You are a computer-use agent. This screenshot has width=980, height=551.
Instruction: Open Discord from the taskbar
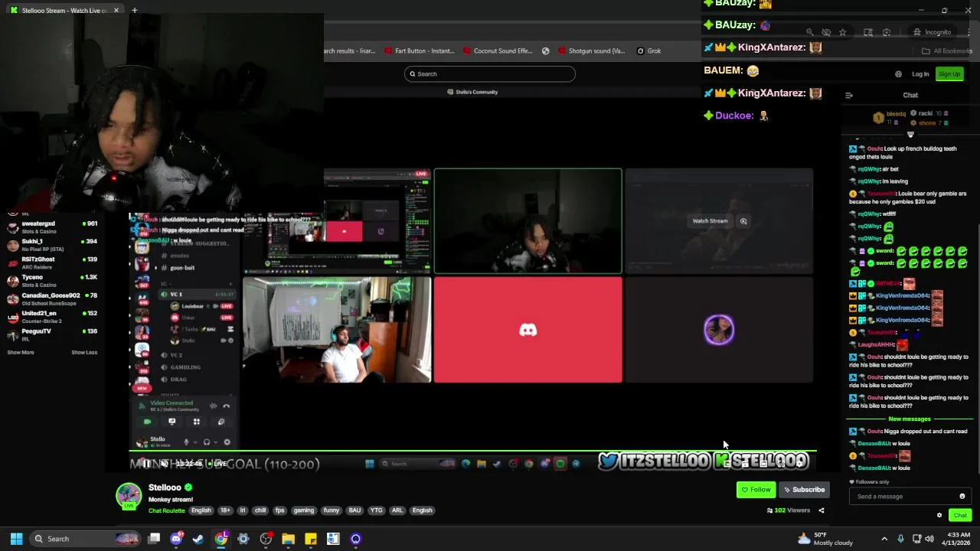176,539
